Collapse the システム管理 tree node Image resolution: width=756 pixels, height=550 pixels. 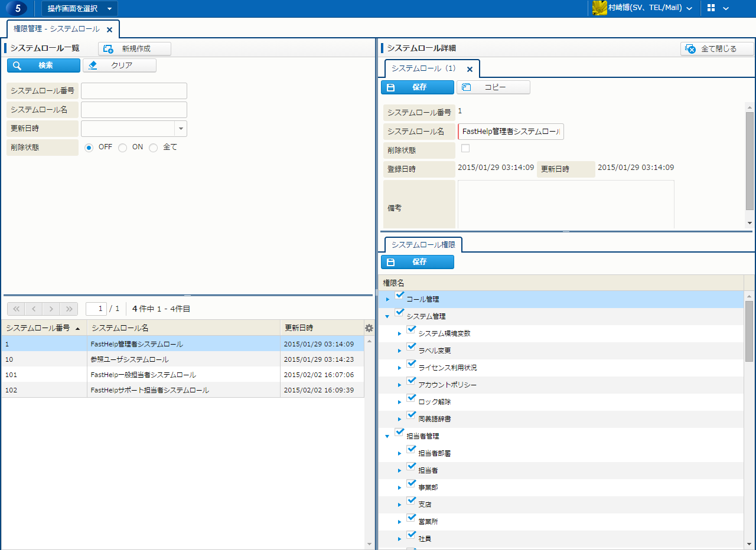(387, 317)
